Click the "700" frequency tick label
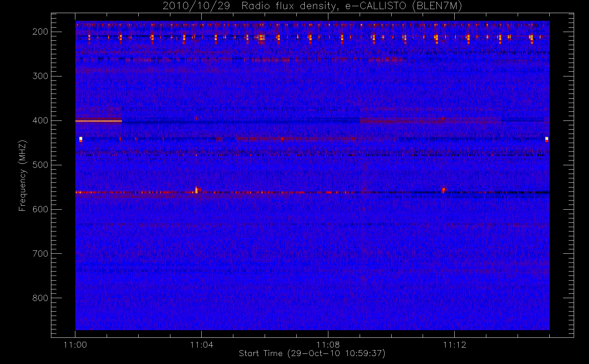The height and width of the screenshot is (364, 589). [40, 254]
